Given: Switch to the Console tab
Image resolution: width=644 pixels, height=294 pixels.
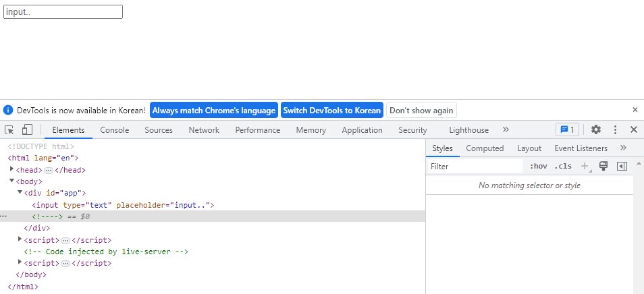Looking at the screenshot, I should pyautogui.click(x=115, y=130).
